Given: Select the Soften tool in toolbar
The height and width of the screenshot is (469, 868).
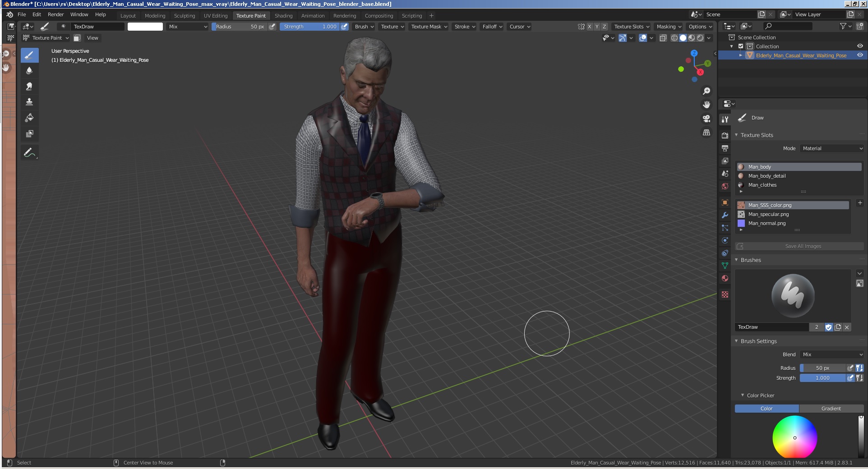Looking at the screenshot, I should (x=29, y=70).
